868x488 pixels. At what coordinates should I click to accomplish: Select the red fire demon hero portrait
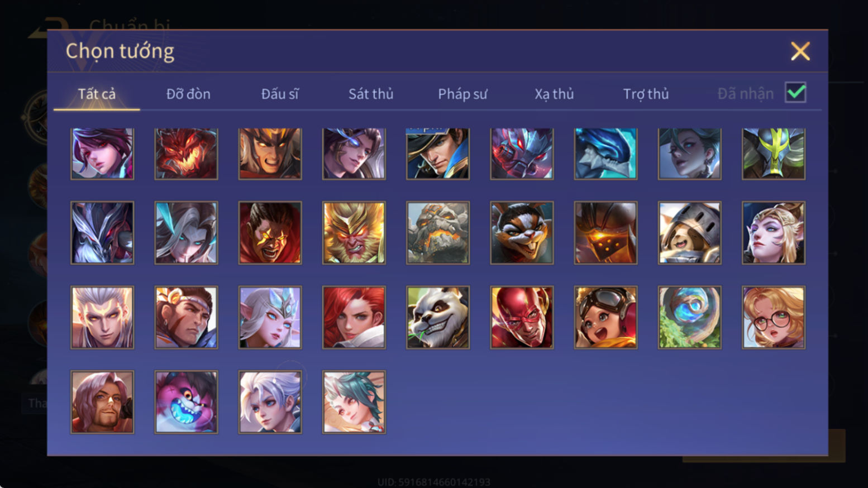click(186, 154)
